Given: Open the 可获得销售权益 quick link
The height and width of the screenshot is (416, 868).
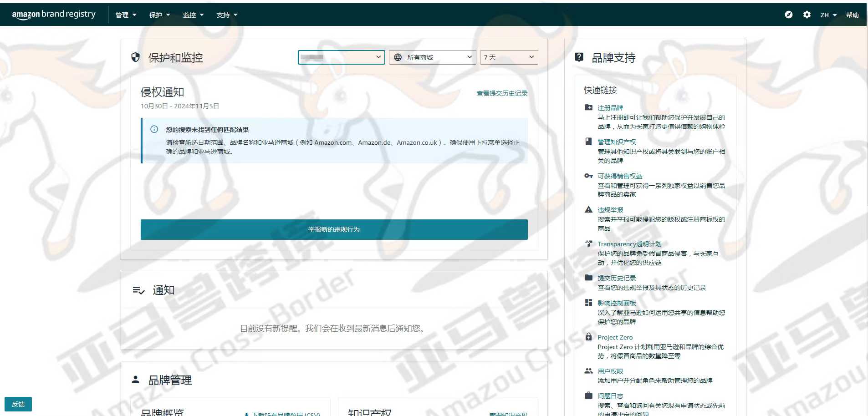Looking at the screenshot, I should (620, 176).
